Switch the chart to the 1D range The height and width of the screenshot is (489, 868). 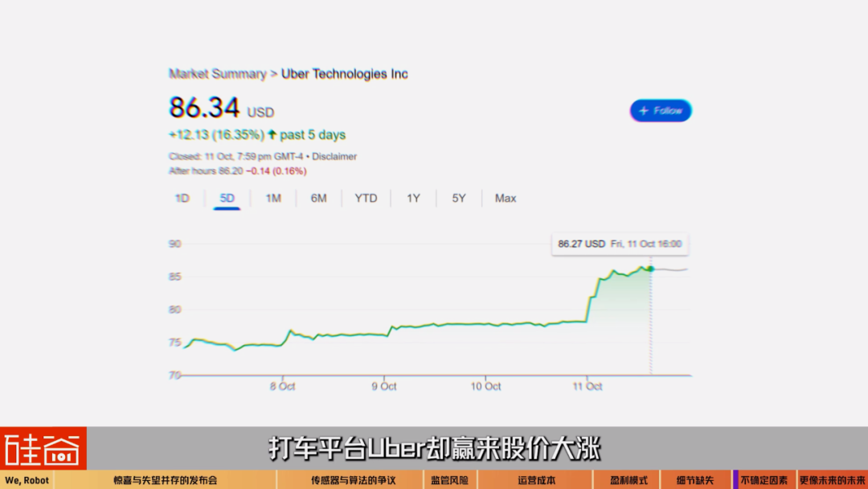(182, 199)
